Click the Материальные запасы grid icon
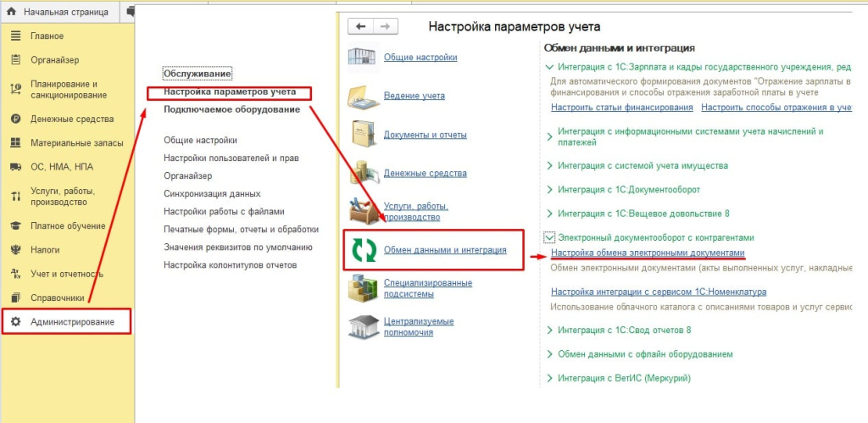The height and width of the screenshot is (423, 868). pyautogui.click(x=15, y=143)
